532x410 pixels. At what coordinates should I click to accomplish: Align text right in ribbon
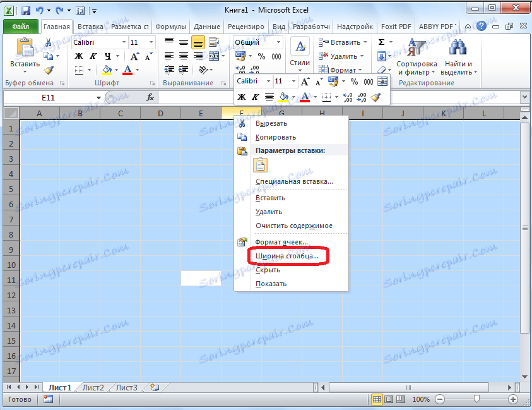click(x=198, y=56)
